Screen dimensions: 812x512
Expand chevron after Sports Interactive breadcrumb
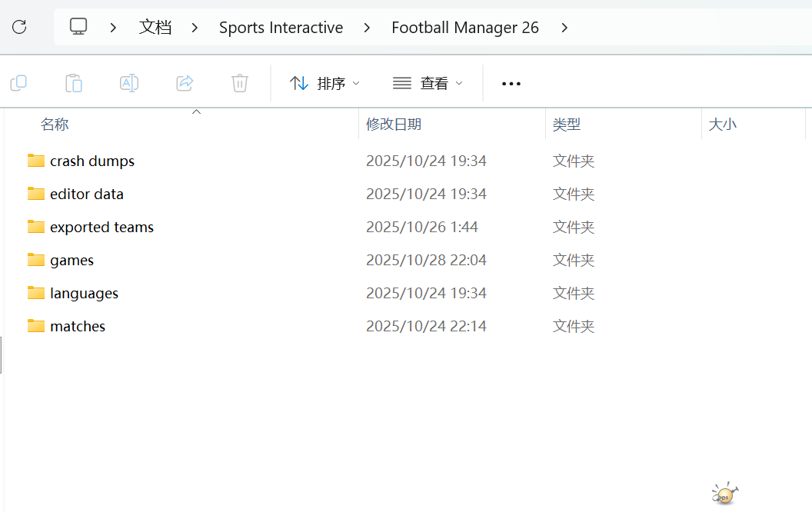click(x=367, y=28)
